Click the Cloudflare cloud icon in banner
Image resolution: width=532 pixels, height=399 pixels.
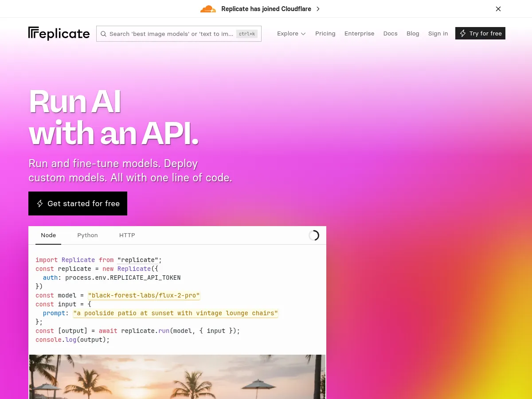click(x=208, y=9)
